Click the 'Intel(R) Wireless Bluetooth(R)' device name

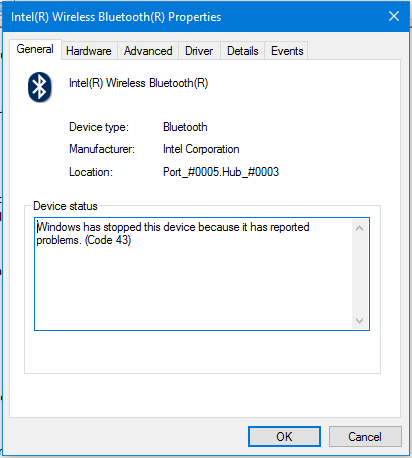139,83
